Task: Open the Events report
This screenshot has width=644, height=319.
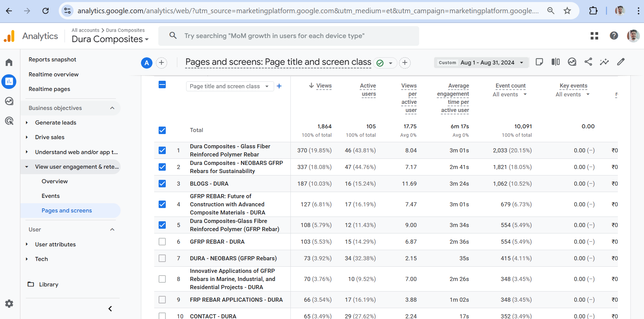Action: coord(51,196)
